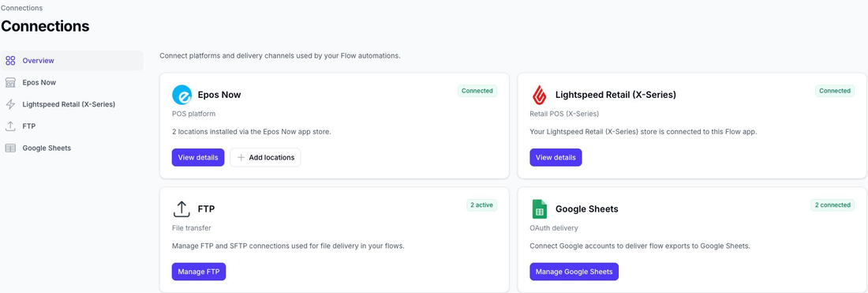Click the Connections page heading
The height and width of the screenshot is (293, 868).
coord(46,27)
